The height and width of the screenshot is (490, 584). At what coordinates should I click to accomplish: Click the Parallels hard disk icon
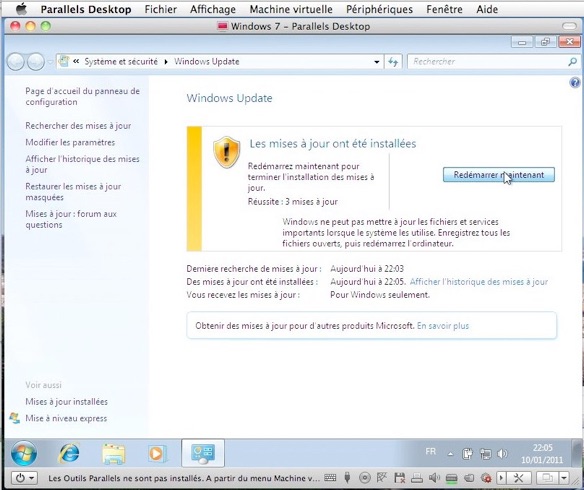coord(451,478)
